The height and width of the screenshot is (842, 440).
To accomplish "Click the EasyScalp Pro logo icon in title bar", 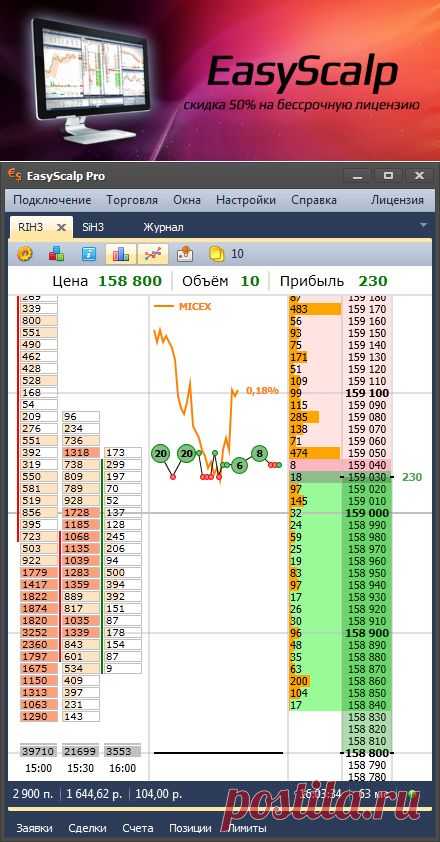I will [x=15, y=175].
